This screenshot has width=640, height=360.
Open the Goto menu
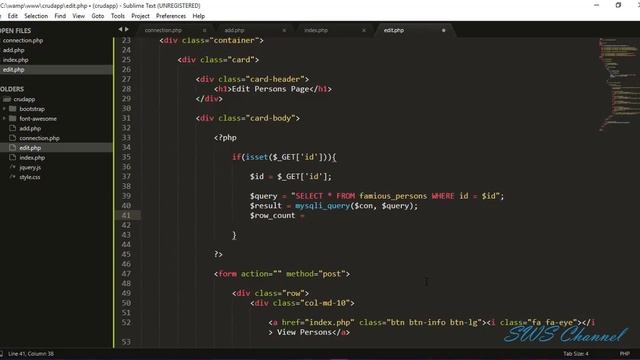[x=98, y=16]
